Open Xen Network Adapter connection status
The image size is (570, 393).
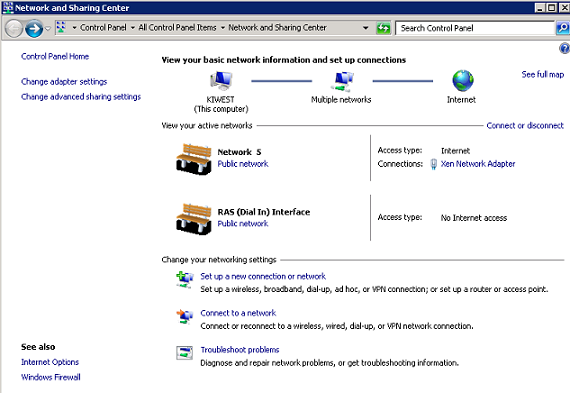478,164
